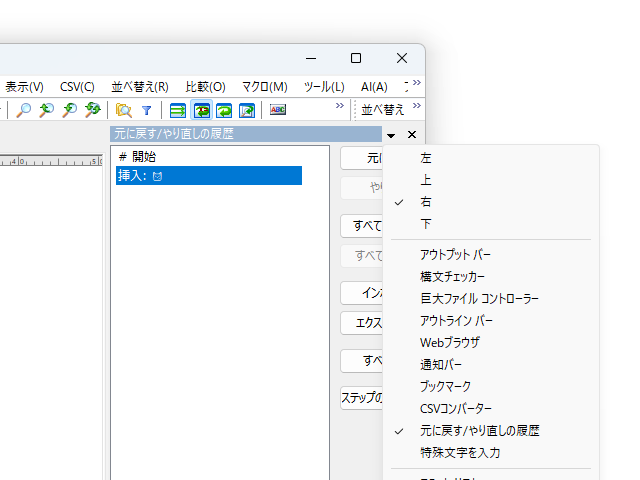Expand the menu bar overflow chevron
Screen dimensions: 640x480
coord(417,82)
